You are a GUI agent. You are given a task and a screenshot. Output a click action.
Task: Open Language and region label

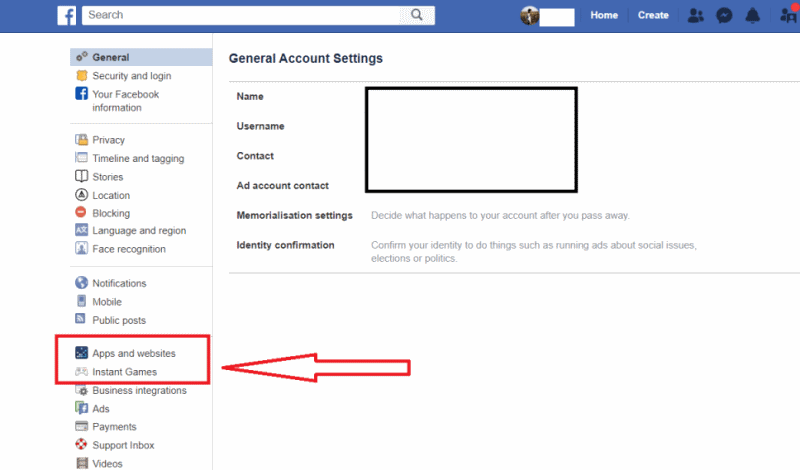tap(139, 231)
